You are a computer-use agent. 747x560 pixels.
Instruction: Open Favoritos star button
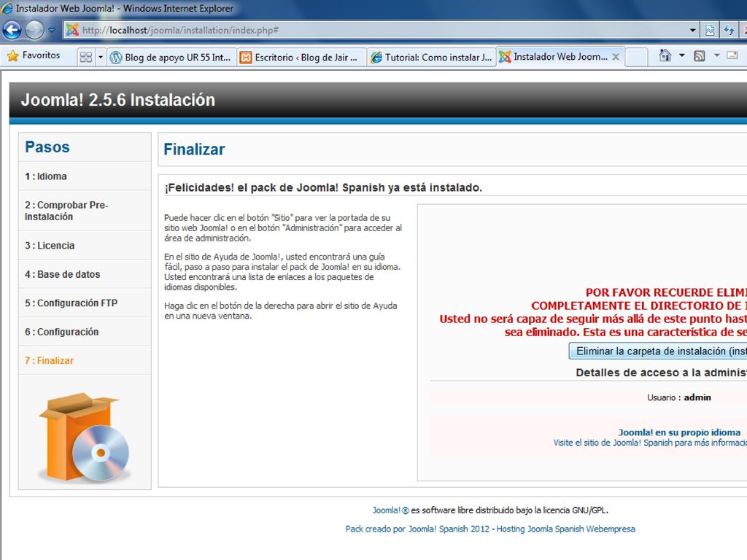point(34,55)
